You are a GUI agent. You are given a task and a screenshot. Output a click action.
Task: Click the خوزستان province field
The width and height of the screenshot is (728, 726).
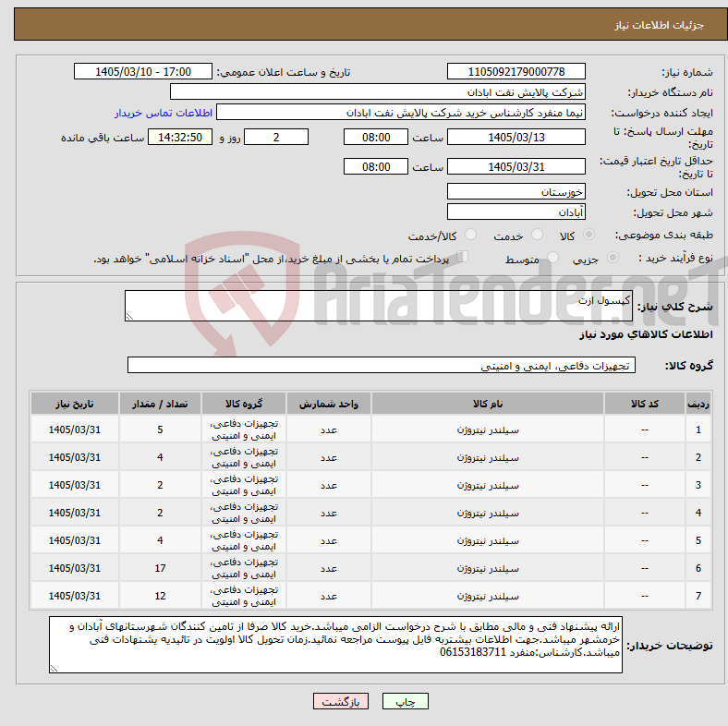[516, 191]
